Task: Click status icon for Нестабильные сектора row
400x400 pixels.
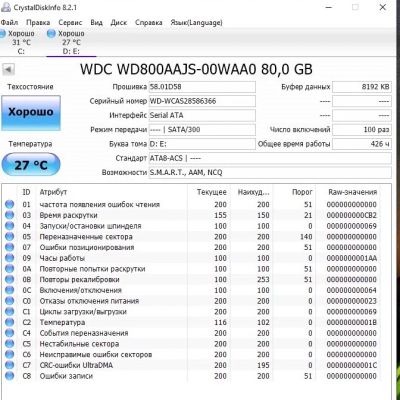Action: (x=10, y=344)
